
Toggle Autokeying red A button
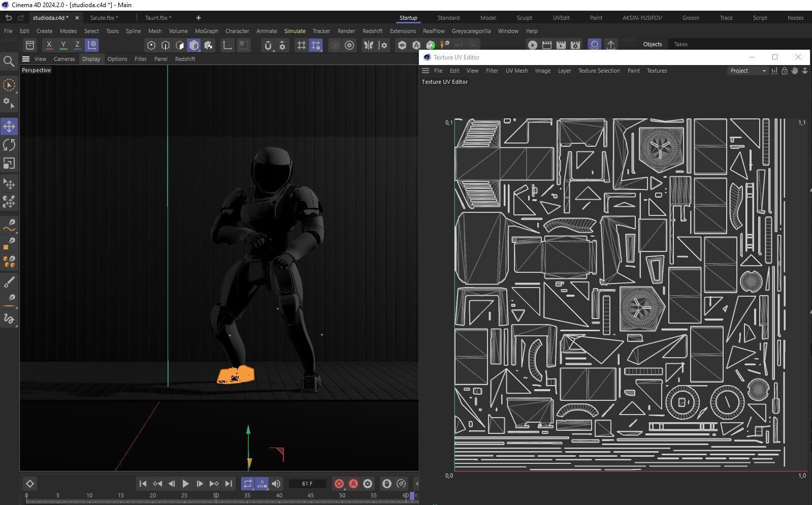pyautogui.click(x=353, y=484)
